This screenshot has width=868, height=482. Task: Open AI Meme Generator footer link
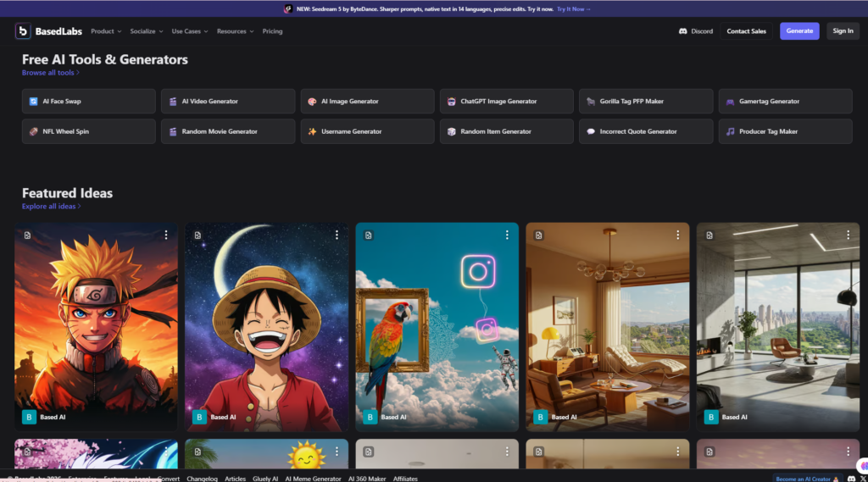[313, 479]
